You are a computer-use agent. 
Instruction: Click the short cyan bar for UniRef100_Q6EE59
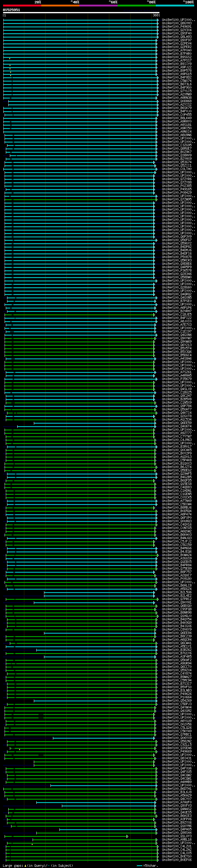tap(94, 423)
